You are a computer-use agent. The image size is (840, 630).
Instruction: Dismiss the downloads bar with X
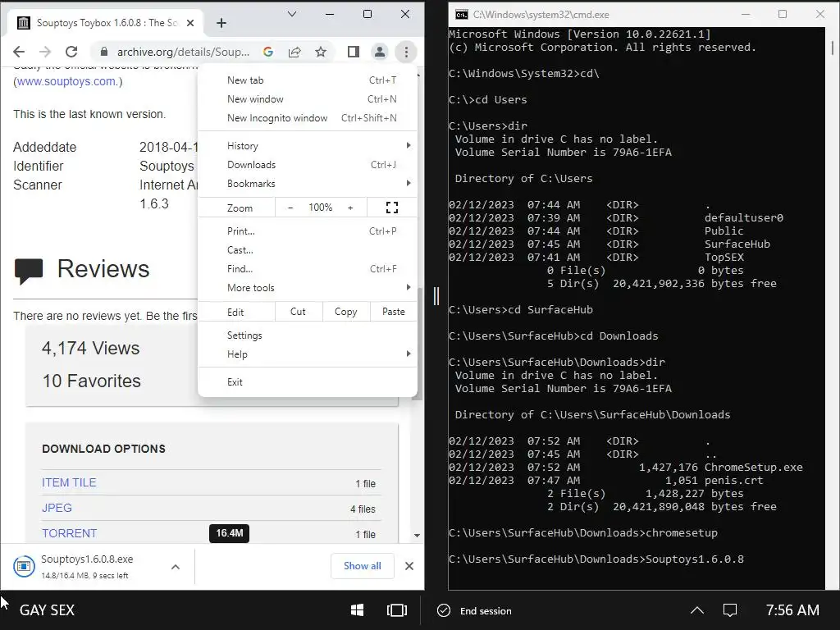[x=409, y=566]
